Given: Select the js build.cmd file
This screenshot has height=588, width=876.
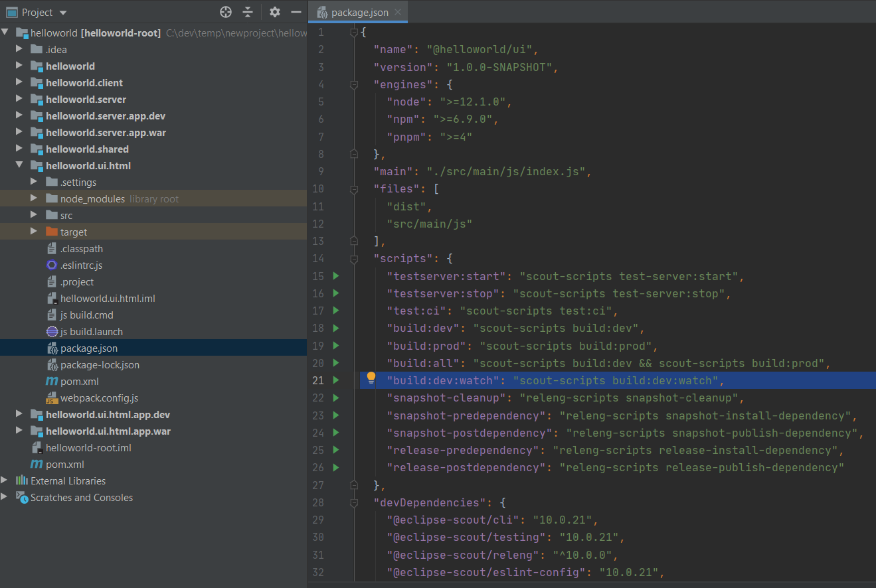Looking at the screenshot, I should (x=87, y=315).
